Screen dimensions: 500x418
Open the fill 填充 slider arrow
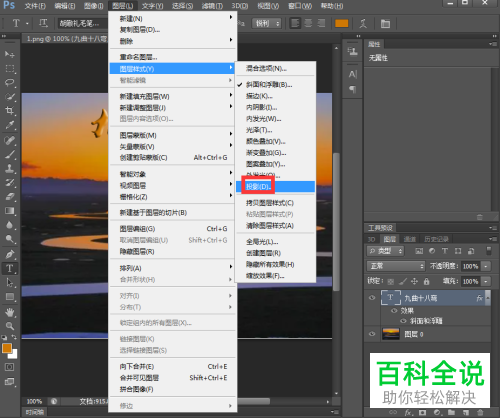tap(486, 281)
